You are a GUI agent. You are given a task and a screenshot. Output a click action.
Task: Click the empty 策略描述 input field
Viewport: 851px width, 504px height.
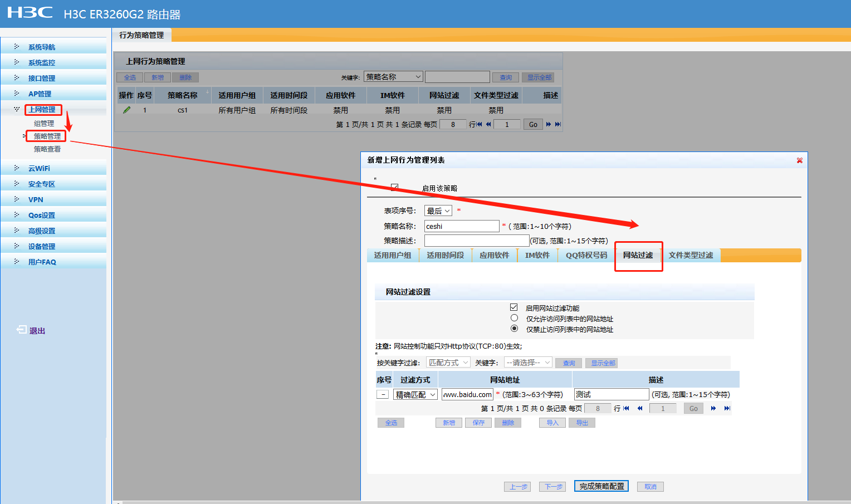click(477, 241)
